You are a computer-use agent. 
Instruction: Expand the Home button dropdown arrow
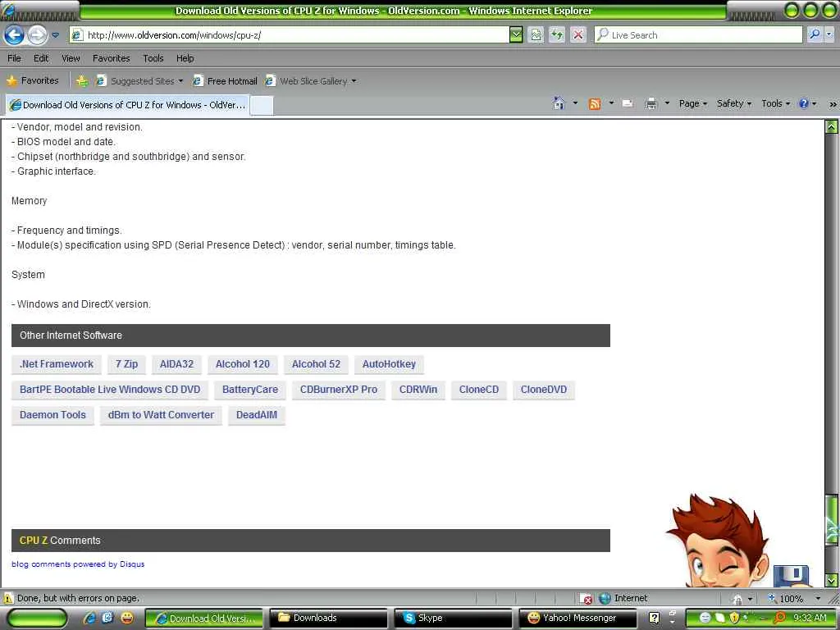point(575,103)
